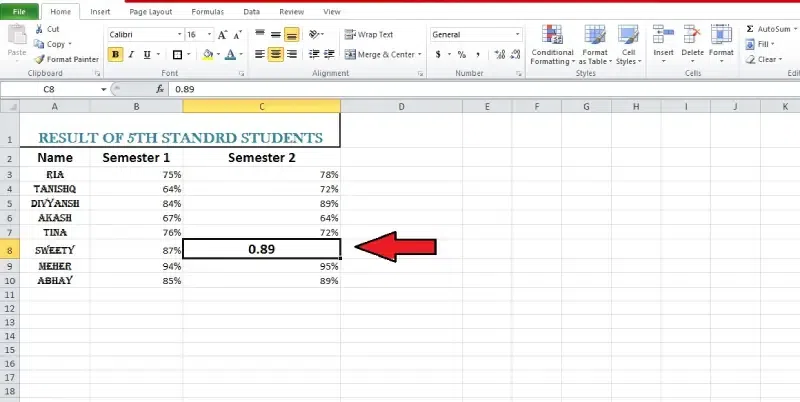Toggle Center horizontal alignment

click(x=276, y=54)
